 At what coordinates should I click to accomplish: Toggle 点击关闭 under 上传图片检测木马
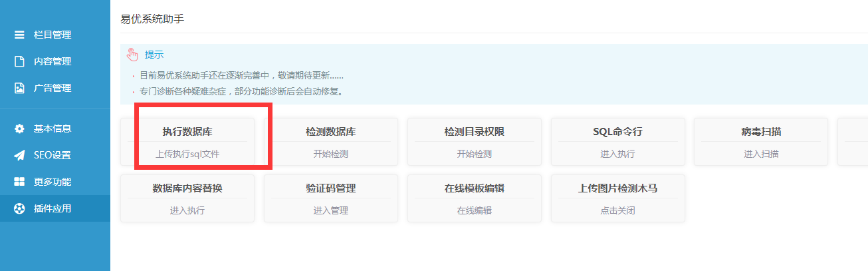[x=617, y=210]
